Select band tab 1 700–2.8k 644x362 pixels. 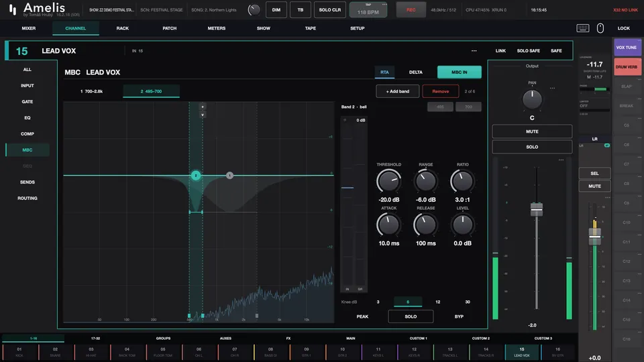92,91
